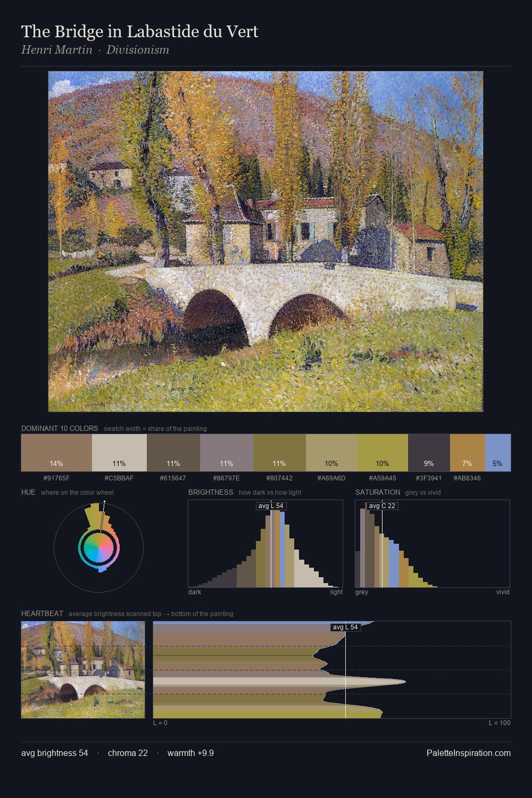This screenshot has width=532, height=798.
Task: Pick the #A59A45 yellow-green swatch
Action: pos(383,453)
